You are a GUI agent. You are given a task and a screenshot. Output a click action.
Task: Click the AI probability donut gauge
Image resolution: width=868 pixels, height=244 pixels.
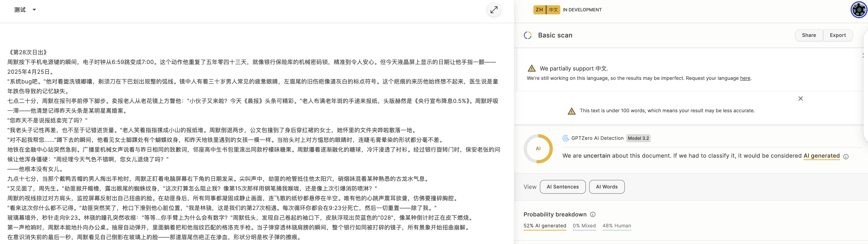coord(538,149)
